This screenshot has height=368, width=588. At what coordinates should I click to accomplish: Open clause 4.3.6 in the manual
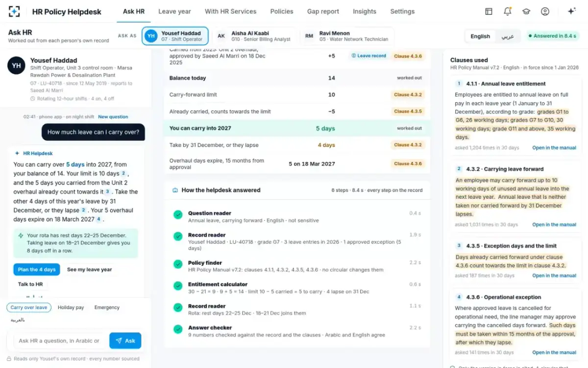coord(554,352)
